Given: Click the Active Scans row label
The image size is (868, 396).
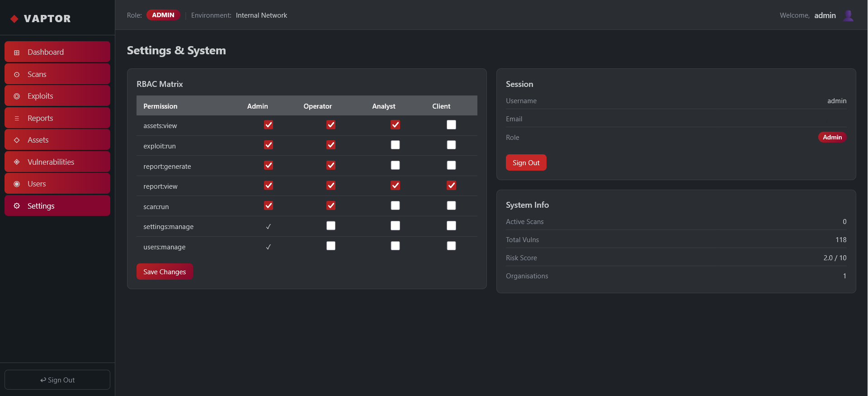Looking at the screenshot, I should (x=524, y=221).
